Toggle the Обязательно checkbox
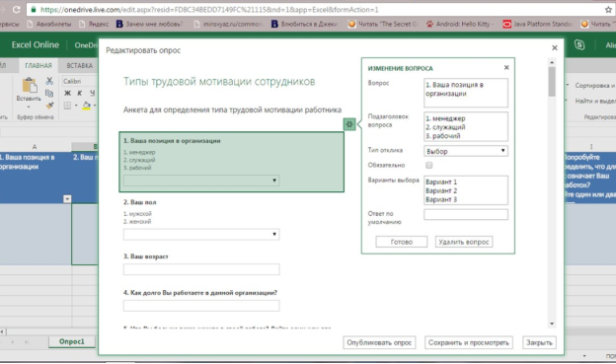The image size is (616, 364). (429, 165)
